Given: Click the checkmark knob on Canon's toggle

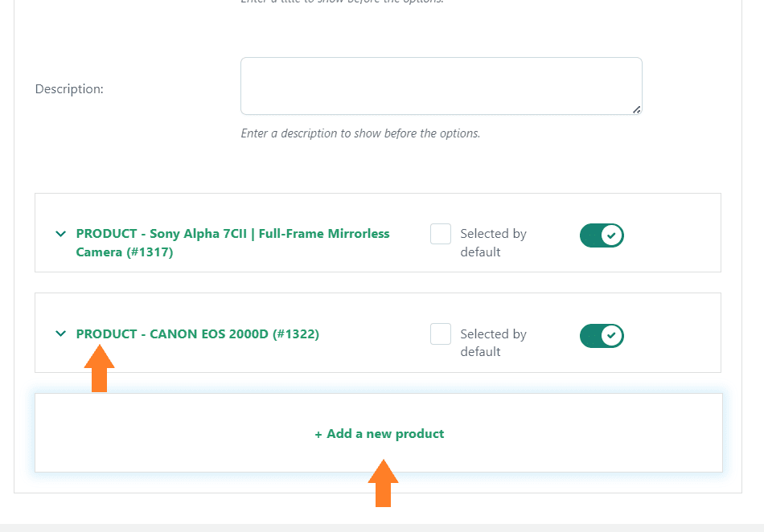Looking at the screenshot, I should 611,336.
